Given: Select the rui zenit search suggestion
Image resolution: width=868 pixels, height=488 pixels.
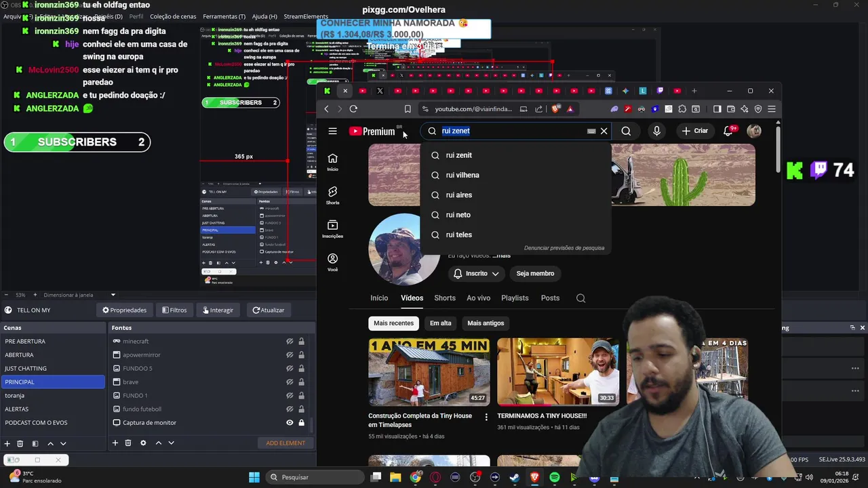Looking at the screenshot, I should pyautogui.click(x=516, y=155).
